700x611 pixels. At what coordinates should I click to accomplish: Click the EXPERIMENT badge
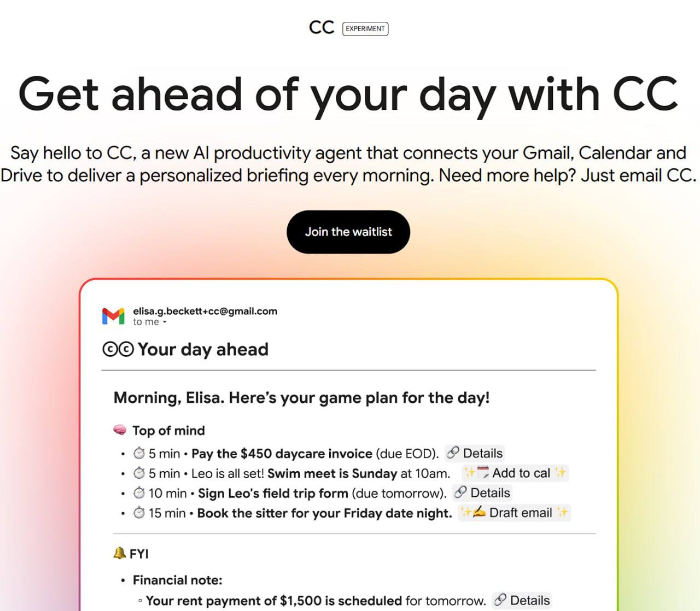365,28
